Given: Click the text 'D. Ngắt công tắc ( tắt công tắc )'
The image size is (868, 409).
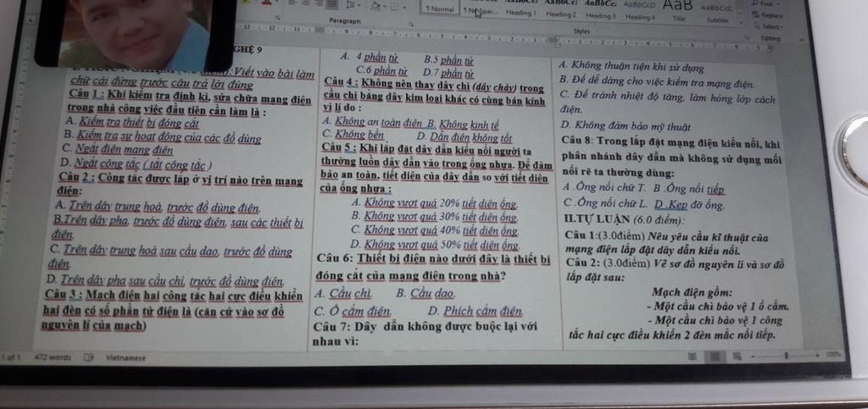Looking at the screenshot, I should pyautogui.click(x=136, y=164).
